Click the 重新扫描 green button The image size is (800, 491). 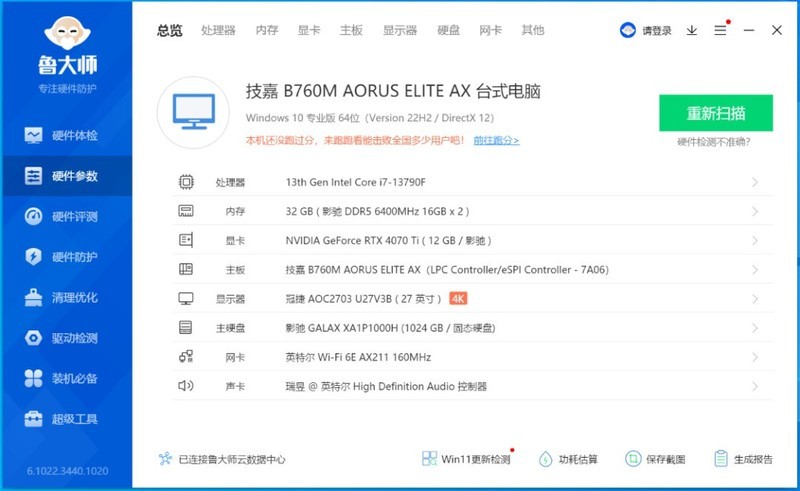[x=716, y=113]
